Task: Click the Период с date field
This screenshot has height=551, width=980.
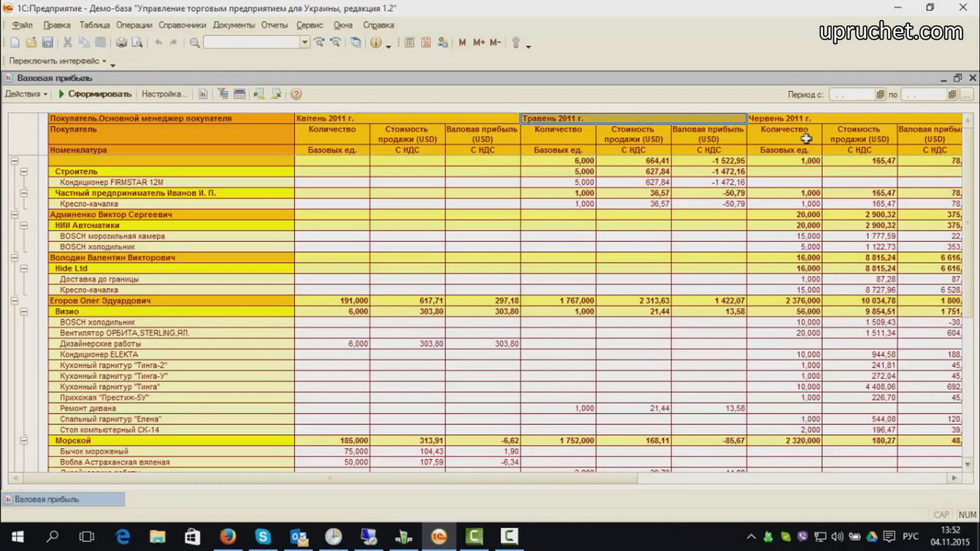Action: 852,94
